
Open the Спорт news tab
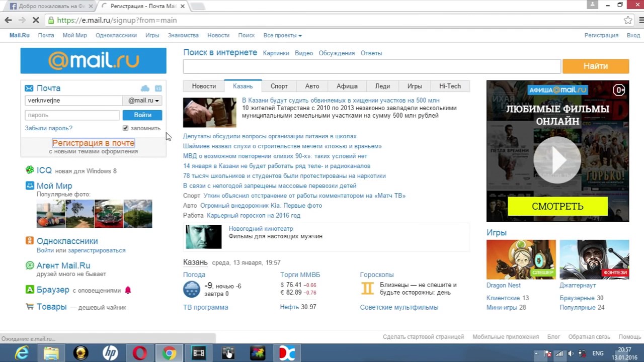point(279,86)
